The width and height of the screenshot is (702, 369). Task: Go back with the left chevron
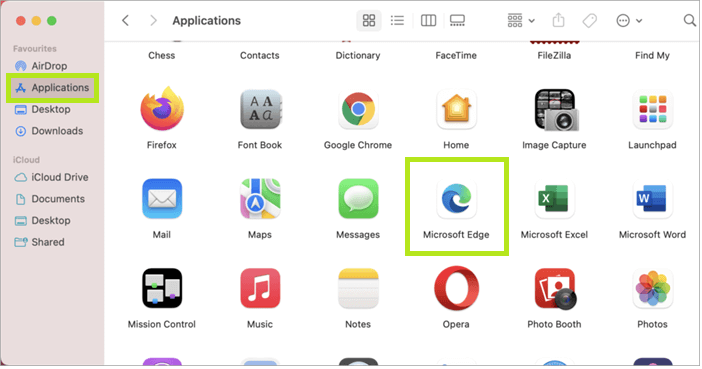click(125, 20)
